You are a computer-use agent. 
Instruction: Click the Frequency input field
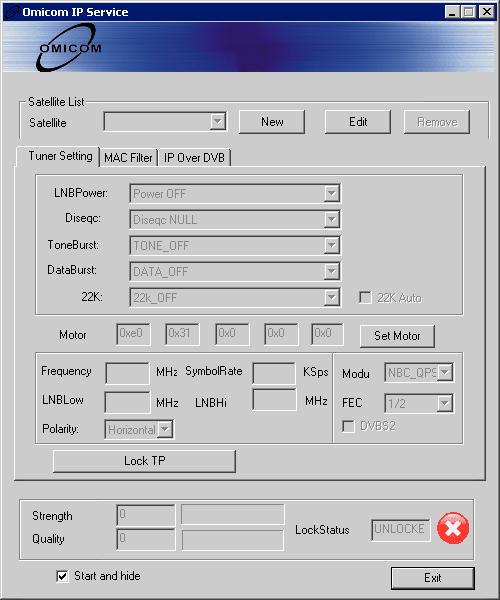(x=127, y=373)
